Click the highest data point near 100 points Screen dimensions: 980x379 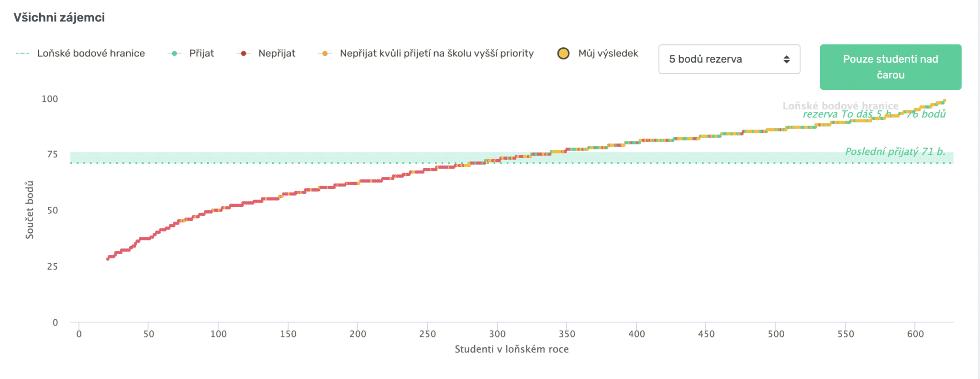pos(944,101)
